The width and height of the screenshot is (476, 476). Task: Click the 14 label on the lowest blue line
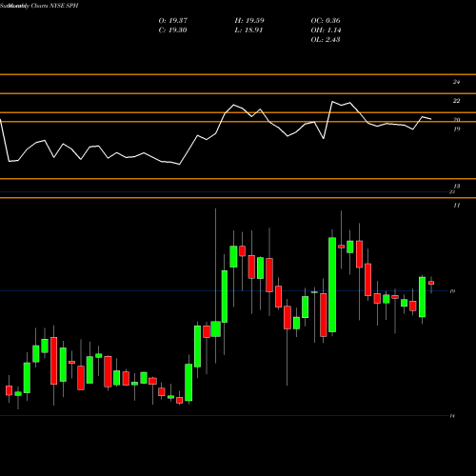(452, 416)
